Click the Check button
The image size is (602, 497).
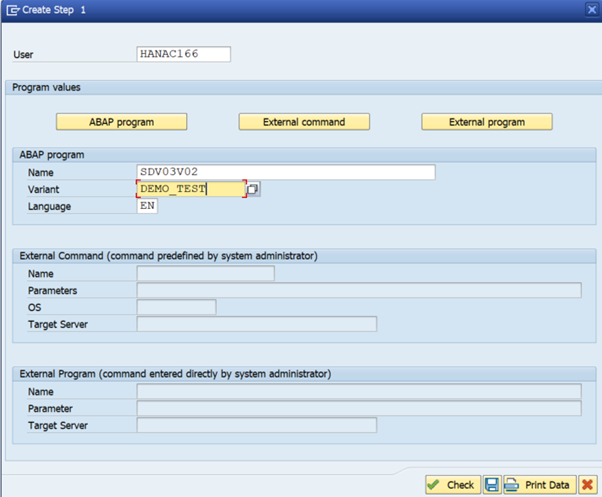(x=453, y=485)
